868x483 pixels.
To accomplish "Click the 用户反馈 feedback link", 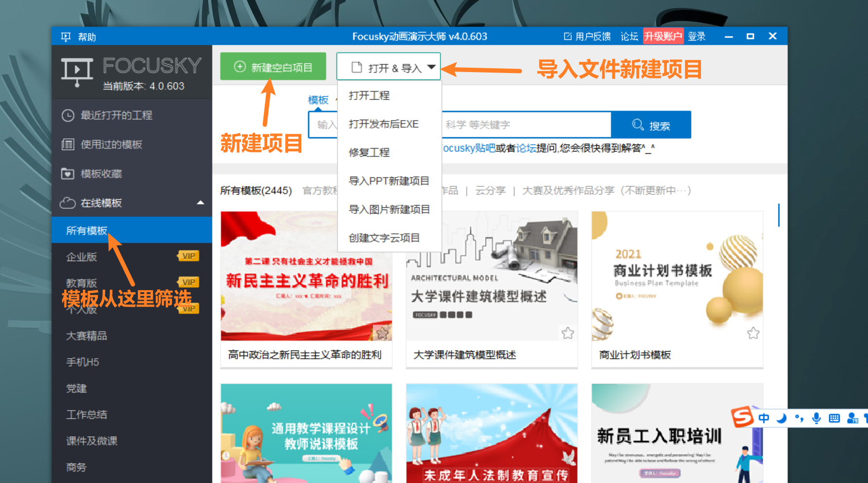I will point(587,37).
